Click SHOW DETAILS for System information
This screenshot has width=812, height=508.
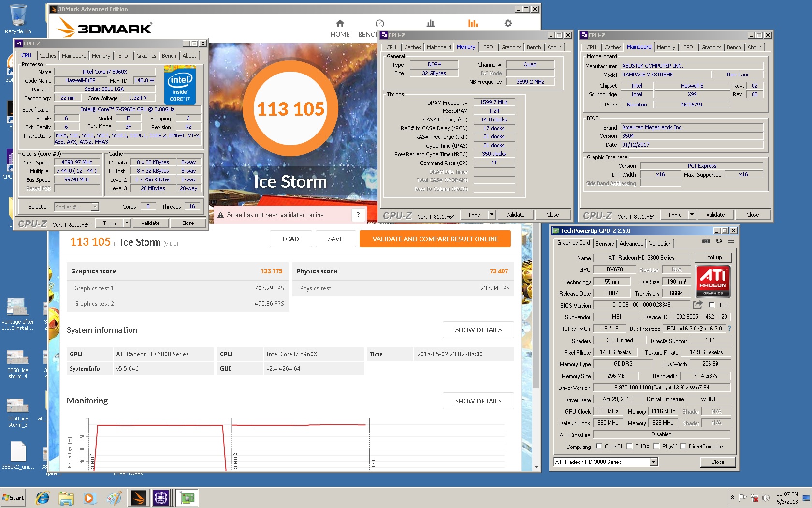click(x=478, y=330)
